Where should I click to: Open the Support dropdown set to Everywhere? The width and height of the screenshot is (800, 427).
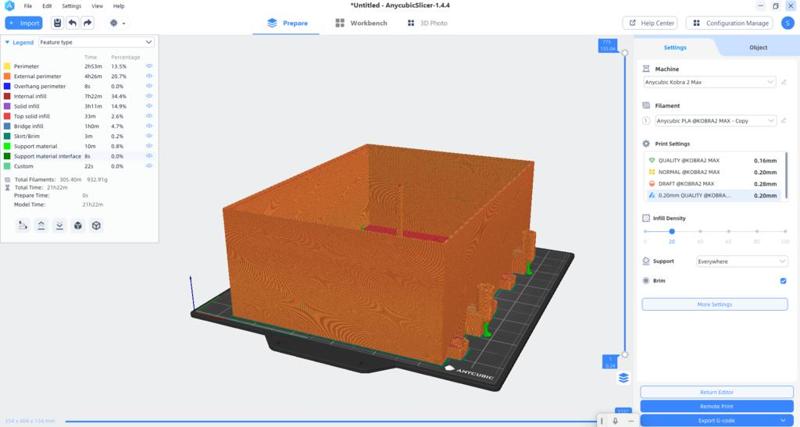[x=742, y=261]
